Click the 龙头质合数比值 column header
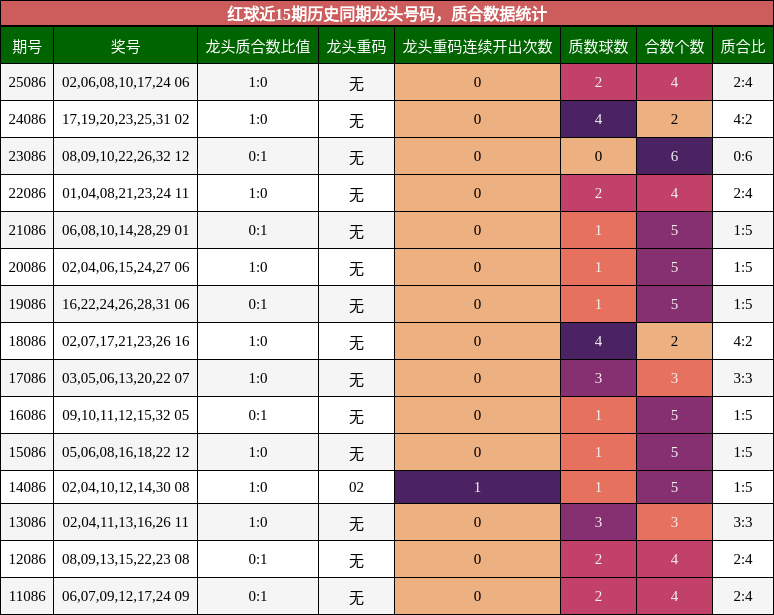Screen dimensions: 774x615 click(x=258, y=46)
